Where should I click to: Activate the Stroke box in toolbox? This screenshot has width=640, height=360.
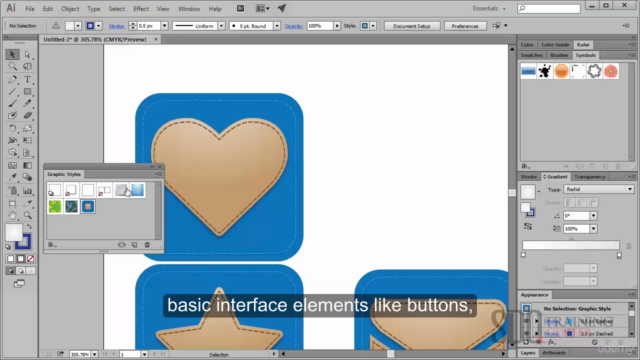23,242
